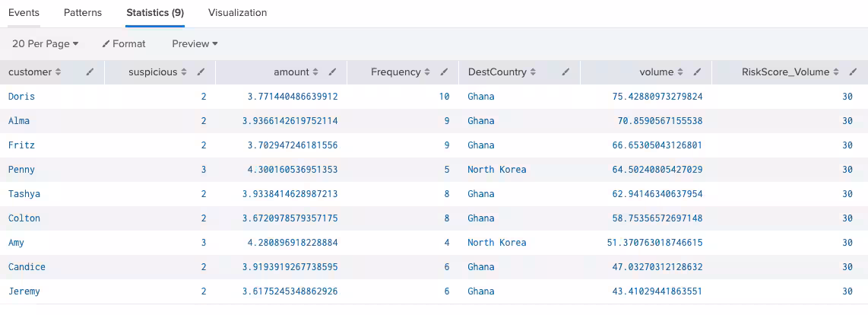Click North Korea in Penny's row
The width and height of the screenshot is (868, 315).
coord(496,170)
